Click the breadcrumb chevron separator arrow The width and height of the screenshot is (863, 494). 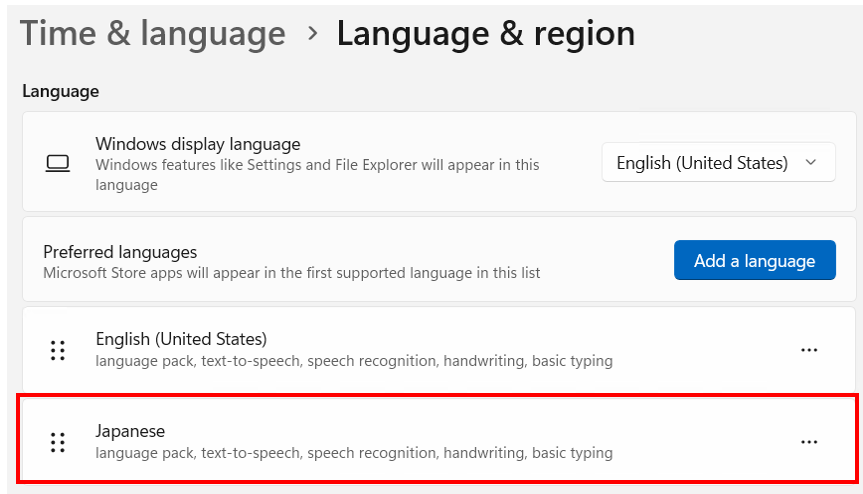click(x=312, y=33)
